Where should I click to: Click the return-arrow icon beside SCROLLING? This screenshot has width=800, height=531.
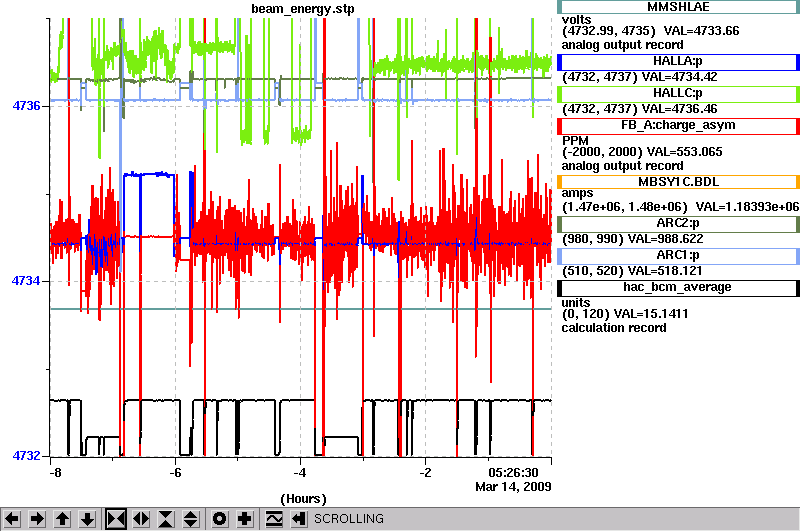(x=299, y=519)
